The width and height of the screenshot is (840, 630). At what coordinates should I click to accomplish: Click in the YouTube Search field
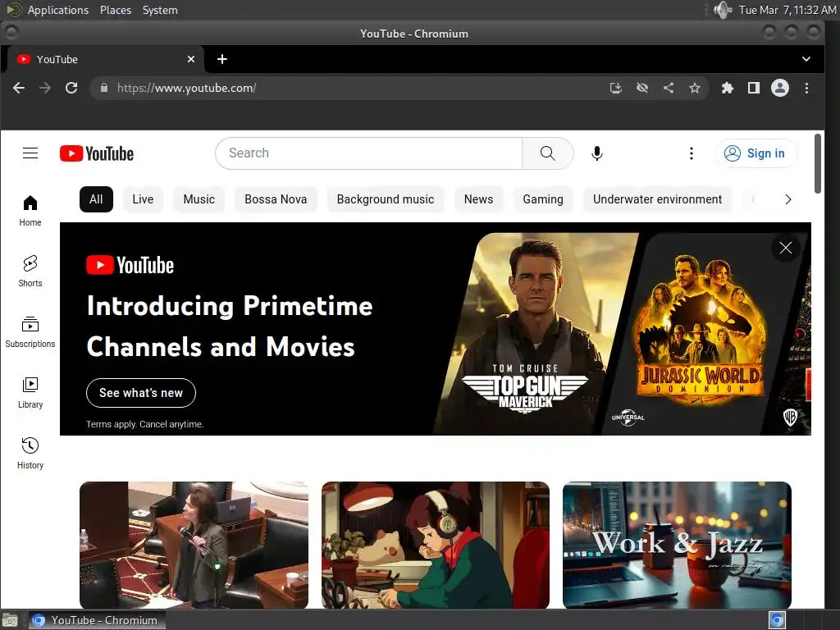(x=368, y=153)
